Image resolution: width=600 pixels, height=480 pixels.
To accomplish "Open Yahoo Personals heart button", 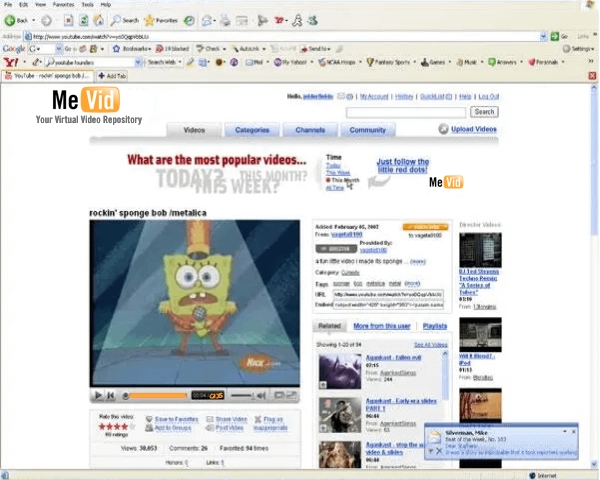I will pos(543,62).
